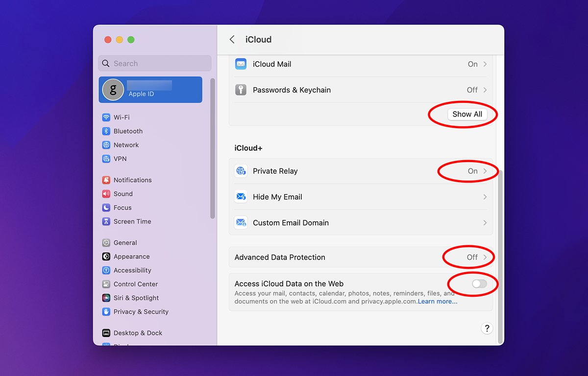Image resolution: width=588 pixels, height=376 pixels.
Task: Open Private Relay which is currently On
Action: click(472, 171)
